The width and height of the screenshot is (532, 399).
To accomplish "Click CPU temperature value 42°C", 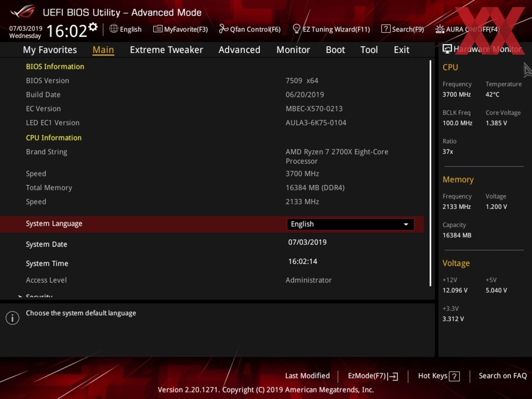I will click(492, 94).
